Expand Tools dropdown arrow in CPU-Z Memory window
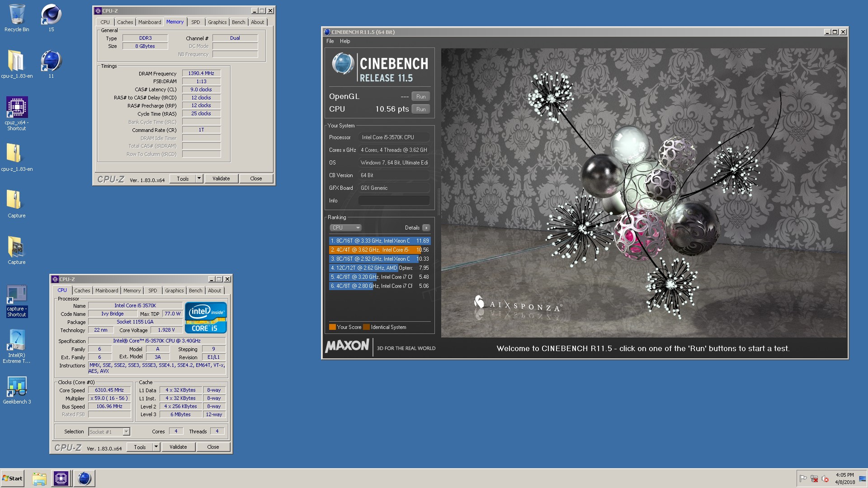 [199, 178]
